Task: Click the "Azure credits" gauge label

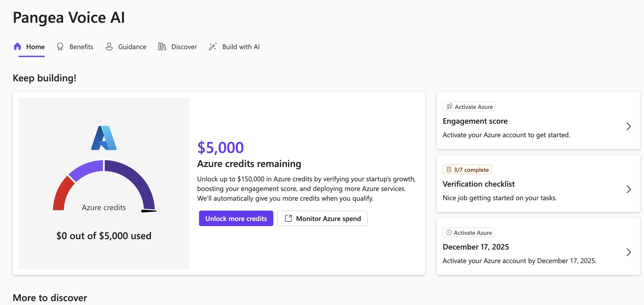Action: pos(104,207)
